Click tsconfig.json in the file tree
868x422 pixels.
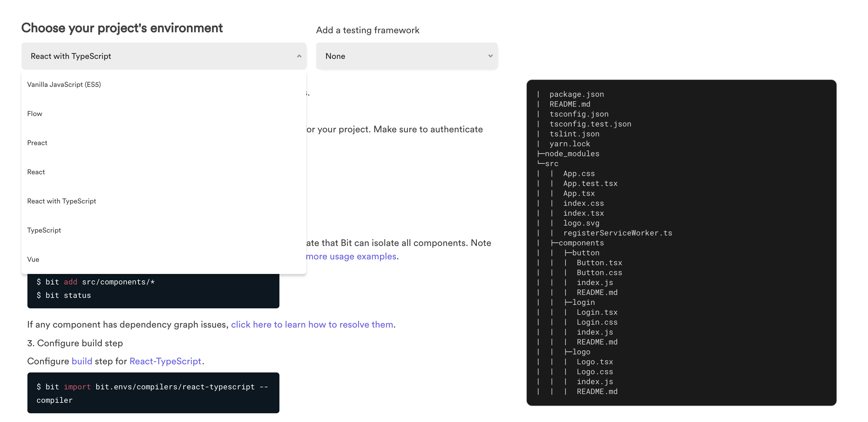pyautogui.click(x=579, y=114)
